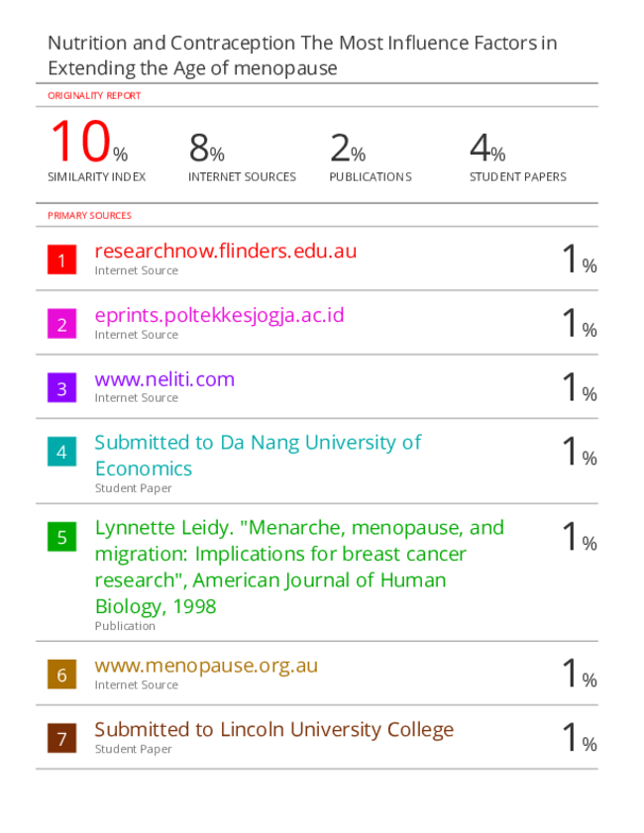Select the teal number 4 source badge
This screenshot has height=833, width=644.
click(61, 452)
